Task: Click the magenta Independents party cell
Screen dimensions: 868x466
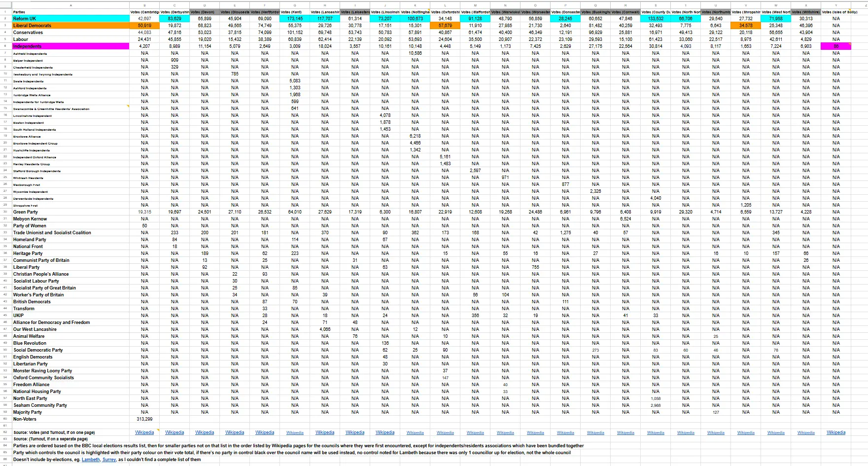Action: [x=70, y=46]
